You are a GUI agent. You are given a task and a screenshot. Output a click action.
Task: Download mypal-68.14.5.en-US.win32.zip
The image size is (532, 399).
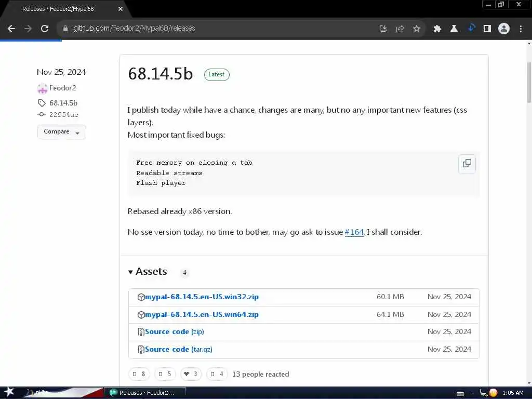[202, 297]
